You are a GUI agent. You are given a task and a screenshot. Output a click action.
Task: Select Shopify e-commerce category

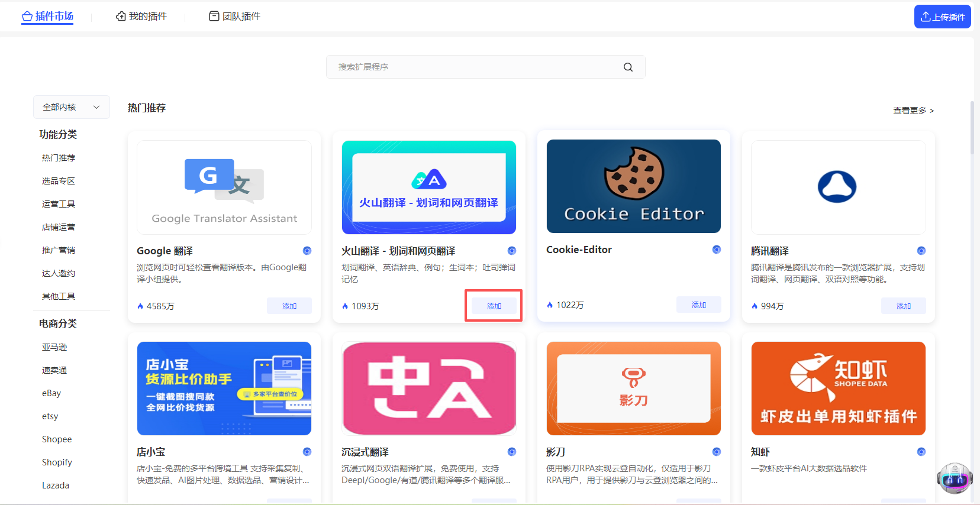pos(57,462)
